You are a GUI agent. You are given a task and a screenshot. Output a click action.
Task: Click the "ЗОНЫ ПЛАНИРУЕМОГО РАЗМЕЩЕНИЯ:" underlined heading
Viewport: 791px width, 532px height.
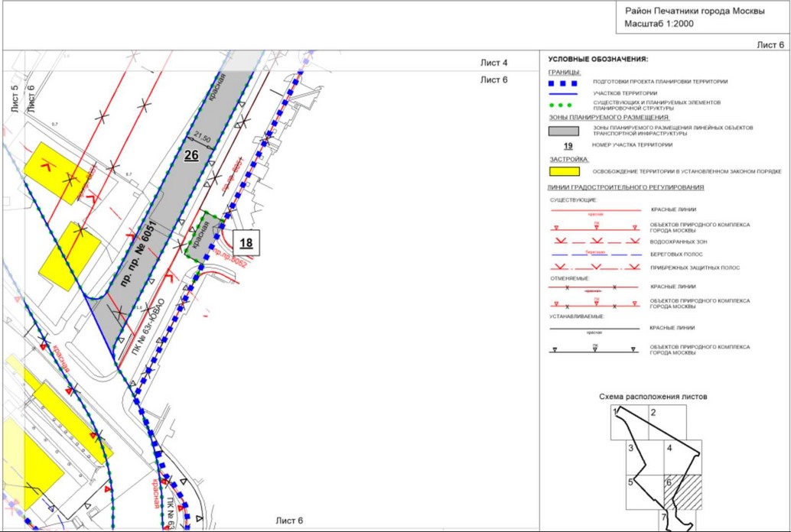[x=609, y=118]
